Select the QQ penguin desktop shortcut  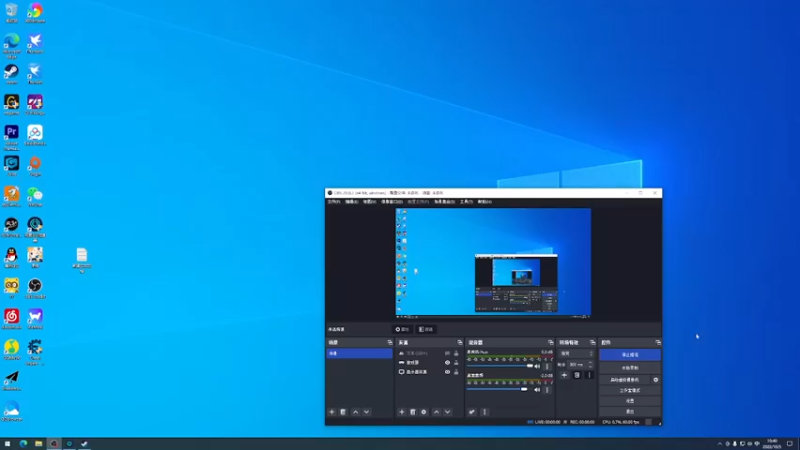coord(11,258)
